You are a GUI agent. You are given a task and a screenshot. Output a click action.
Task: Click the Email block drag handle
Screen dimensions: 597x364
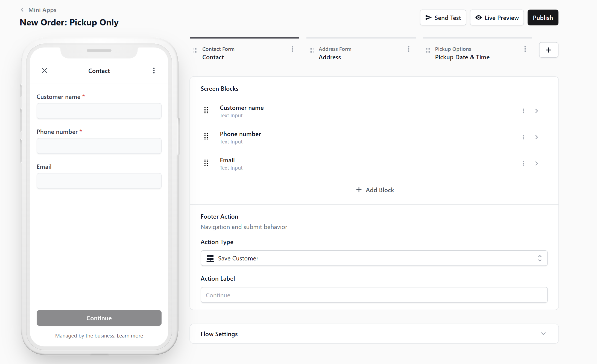tap(206, 163)
